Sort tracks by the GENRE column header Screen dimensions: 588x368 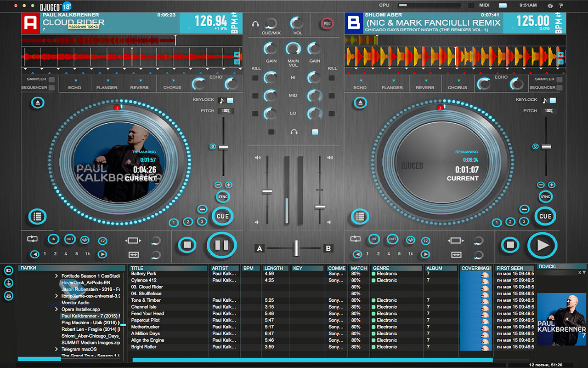[396, 268]
